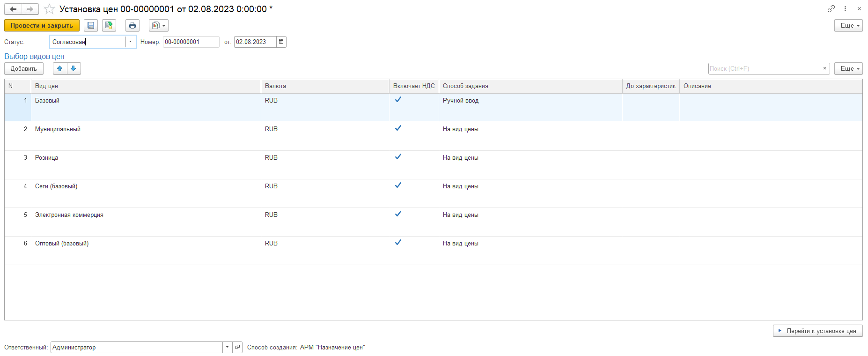Click Провести и закрыть button
This screenshot has height=356, width=868.
pos(42,25)
